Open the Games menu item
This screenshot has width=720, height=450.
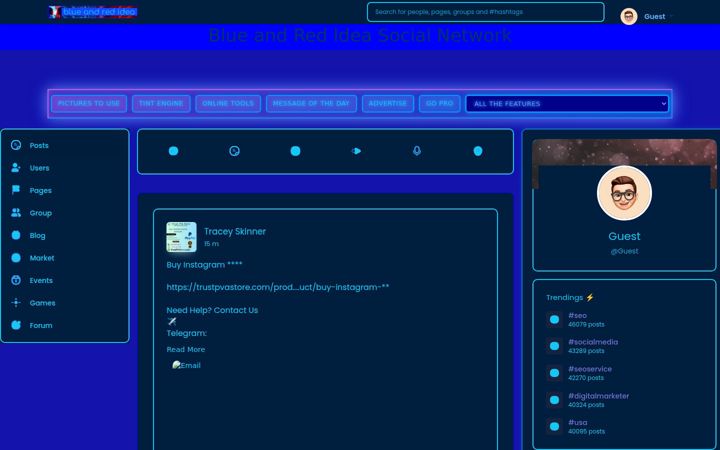pyautogui.click(x=42, y=303)
